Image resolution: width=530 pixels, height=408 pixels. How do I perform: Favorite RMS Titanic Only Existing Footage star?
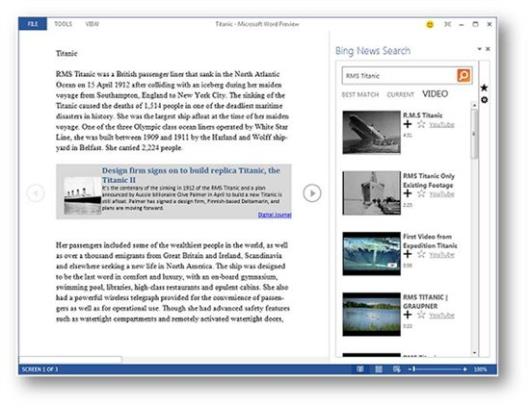point(421,194)
